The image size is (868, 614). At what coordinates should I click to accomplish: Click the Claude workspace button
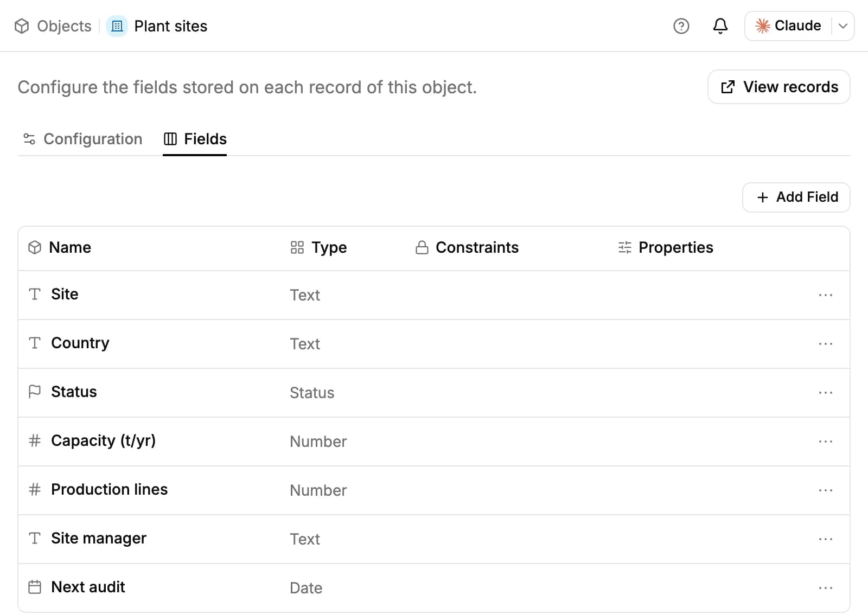coord(788,26)
